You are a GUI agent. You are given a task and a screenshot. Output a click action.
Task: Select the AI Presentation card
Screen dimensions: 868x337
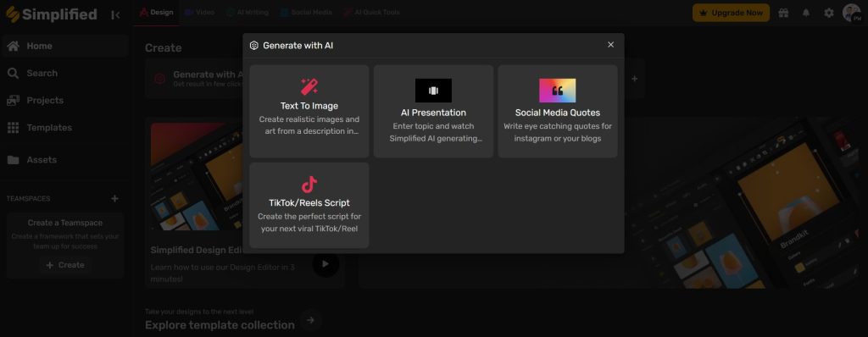[433, 111]
